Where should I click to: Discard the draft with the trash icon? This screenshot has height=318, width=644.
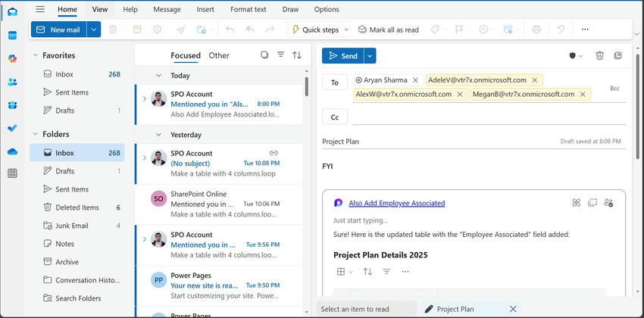(599, 56)
